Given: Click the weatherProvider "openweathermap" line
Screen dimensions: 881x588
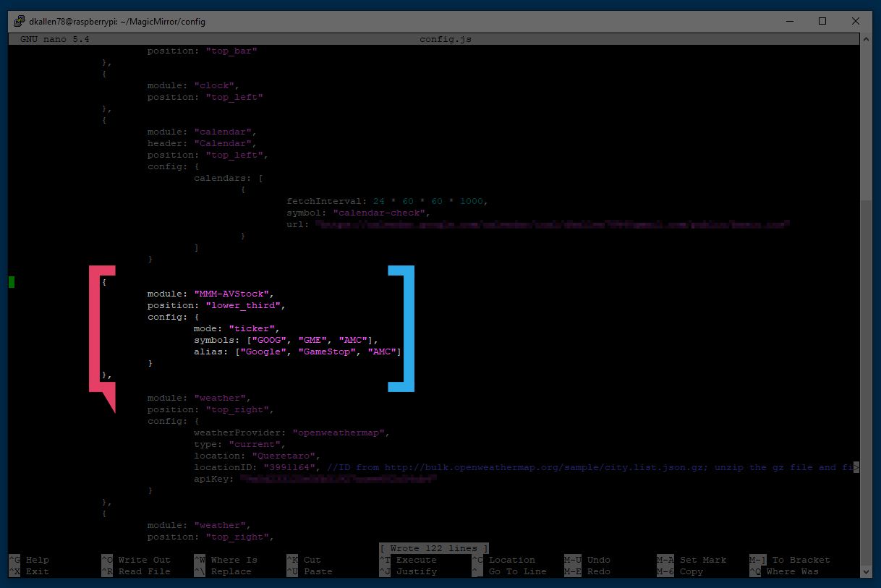Looking at the screenshot, I should point(292,433).
